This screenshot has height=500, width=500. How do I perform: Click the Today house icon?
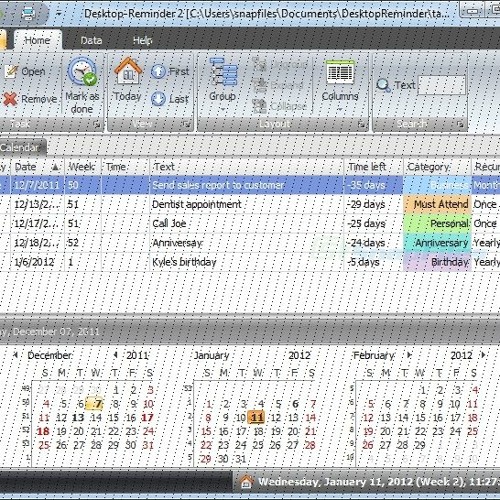pos(128,71)
